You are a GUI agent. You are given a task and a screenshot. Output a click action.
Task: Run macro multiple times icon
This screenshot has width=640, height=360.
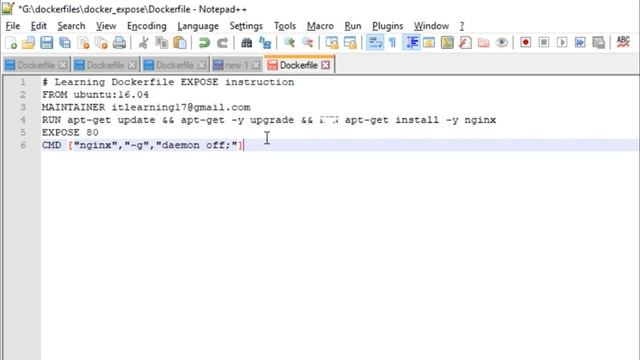click(x=580, y=42)
